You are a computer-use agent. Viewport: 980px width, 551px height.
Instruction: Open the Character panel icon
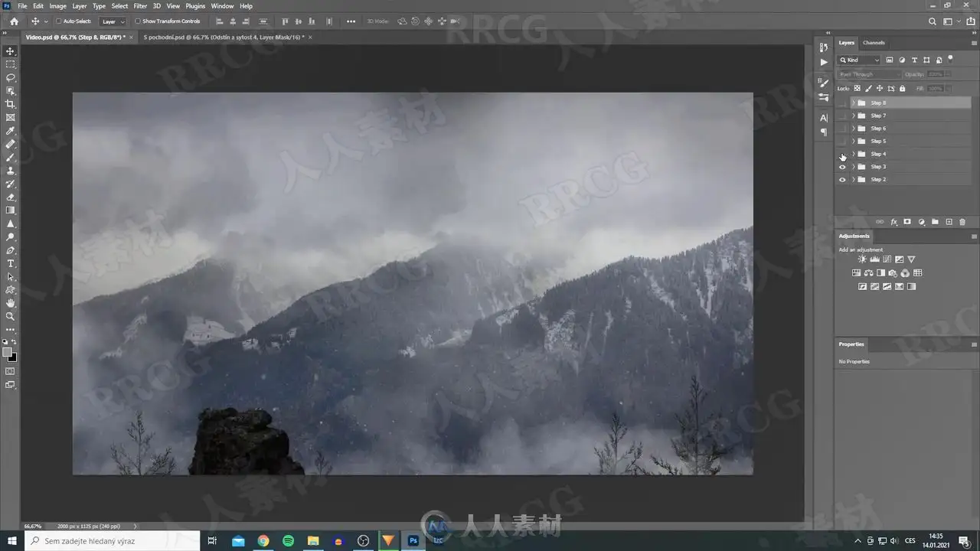click(x=824, y=118)
